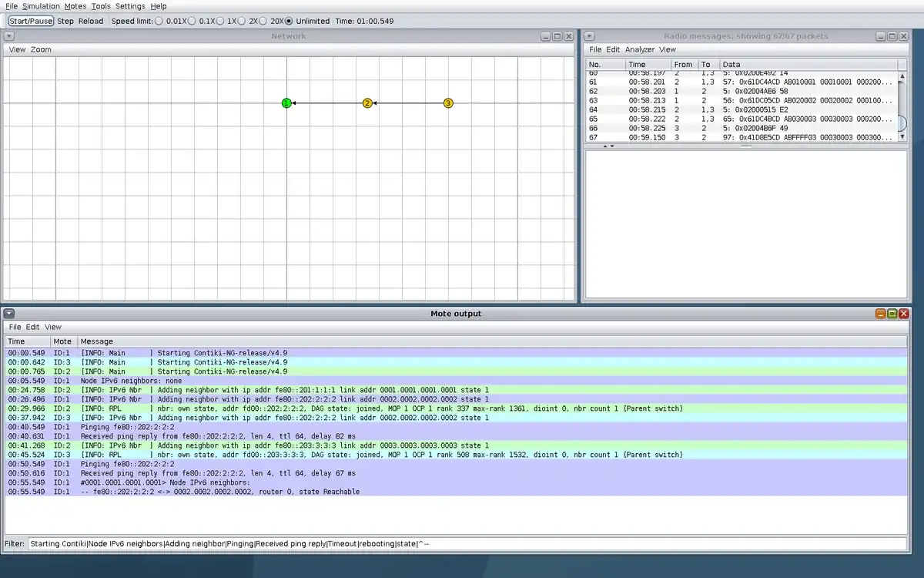The image size is (924, 578).
Task: Click the Data column header
Action: [808, 65]
